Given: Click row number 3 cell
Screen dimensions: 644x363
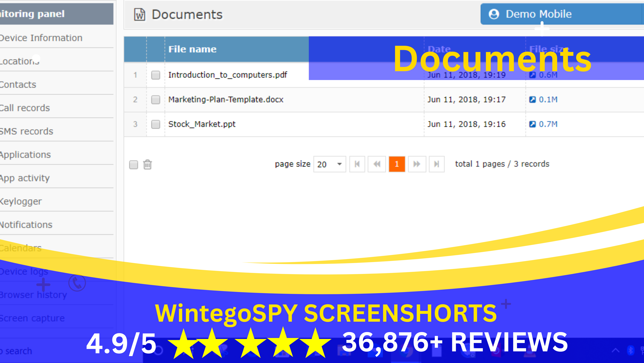Looking at the screenshot, I should point(135,124).
